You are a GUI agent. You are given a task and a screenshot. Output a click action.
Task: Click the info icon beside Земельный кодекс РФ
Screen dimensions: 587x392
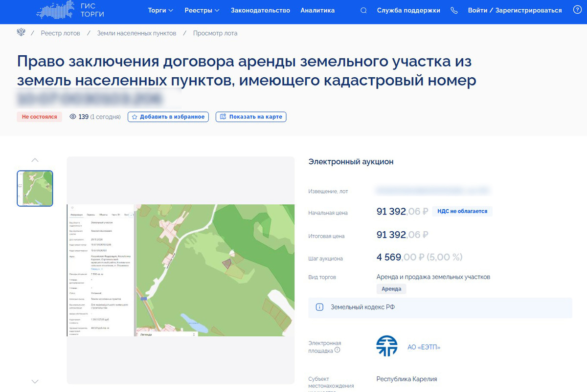[318, 307]
